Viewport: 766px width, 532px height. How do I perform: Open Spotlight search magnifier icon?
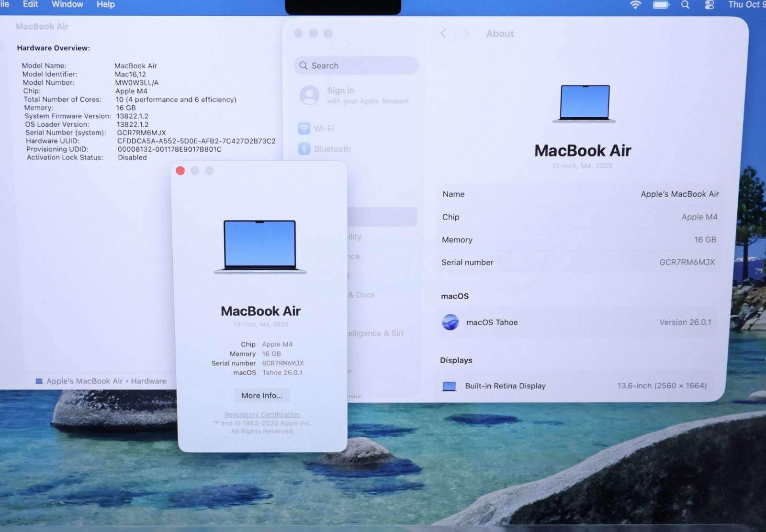[685, 5]
